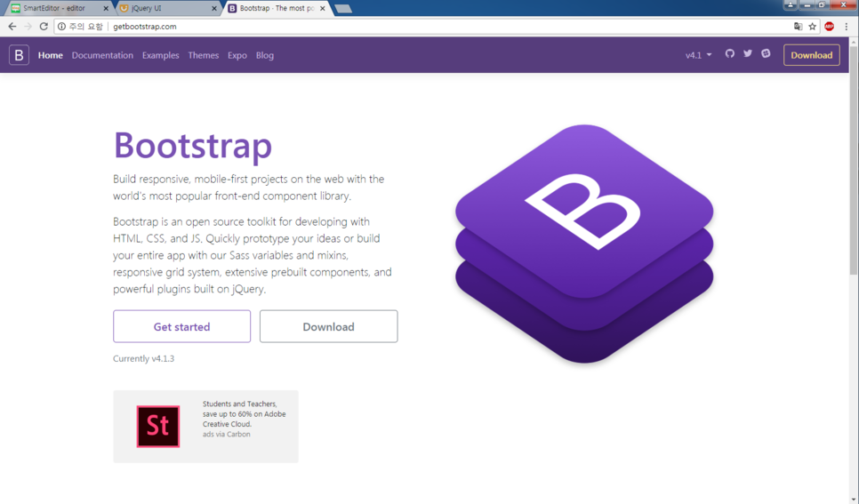Viewport: 859px width, 504px height.
Task: Reload the page with the refresh icon
Action: (x=44, y=27)
